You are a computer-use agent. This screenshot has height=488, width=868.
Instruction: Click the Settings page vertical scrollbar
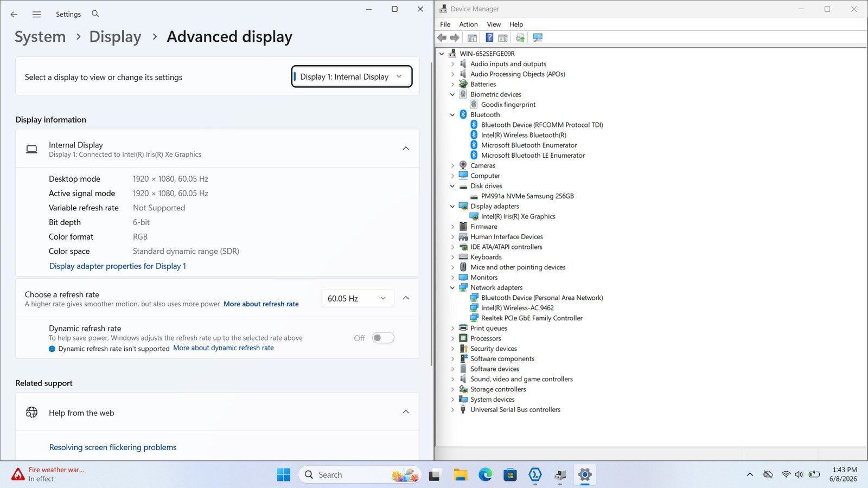[431, 214]
